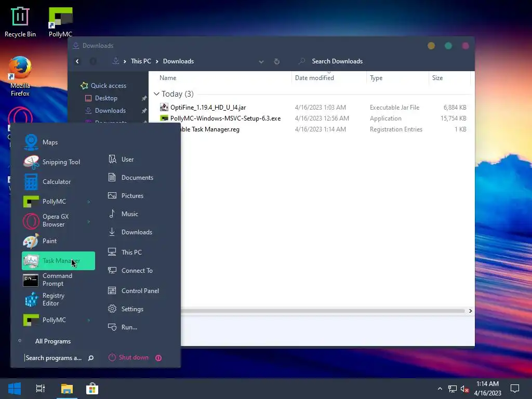Open This PC from start menu

click(125, 252)
